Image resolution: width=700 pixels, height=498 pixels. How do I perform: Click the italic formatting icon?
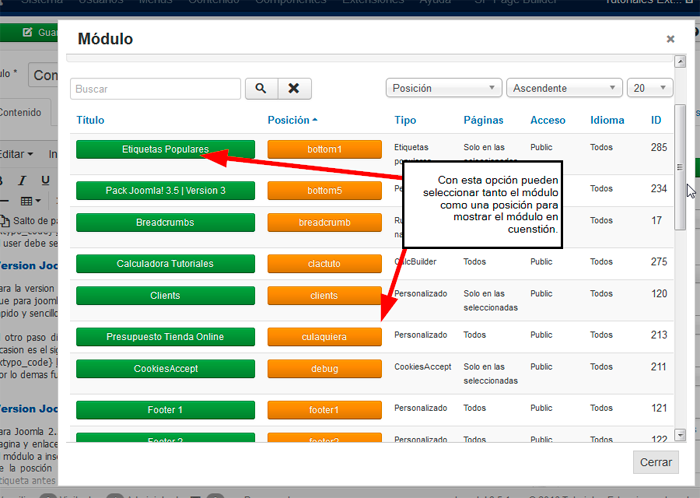coord(22,180)
